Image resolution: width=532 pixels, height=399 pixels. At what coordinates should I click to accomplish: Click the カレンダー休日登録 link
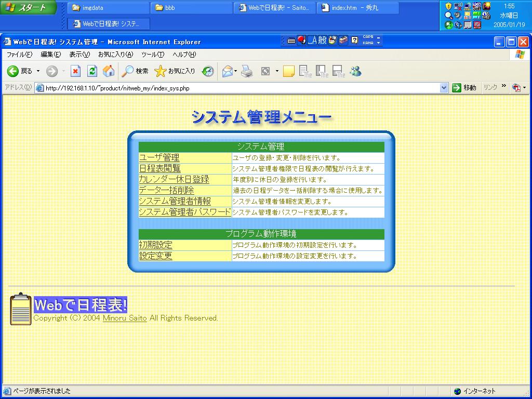point(174,179)
